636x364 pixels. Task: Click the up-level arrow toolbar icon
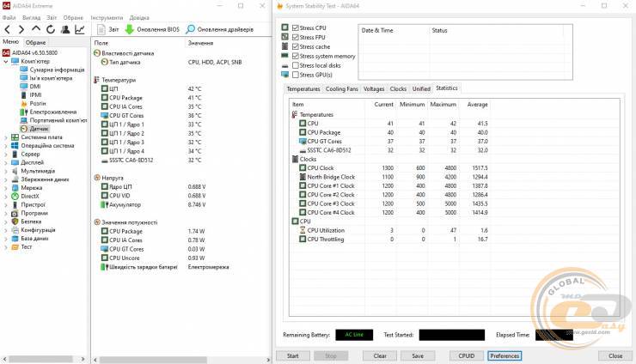(36, 29)
